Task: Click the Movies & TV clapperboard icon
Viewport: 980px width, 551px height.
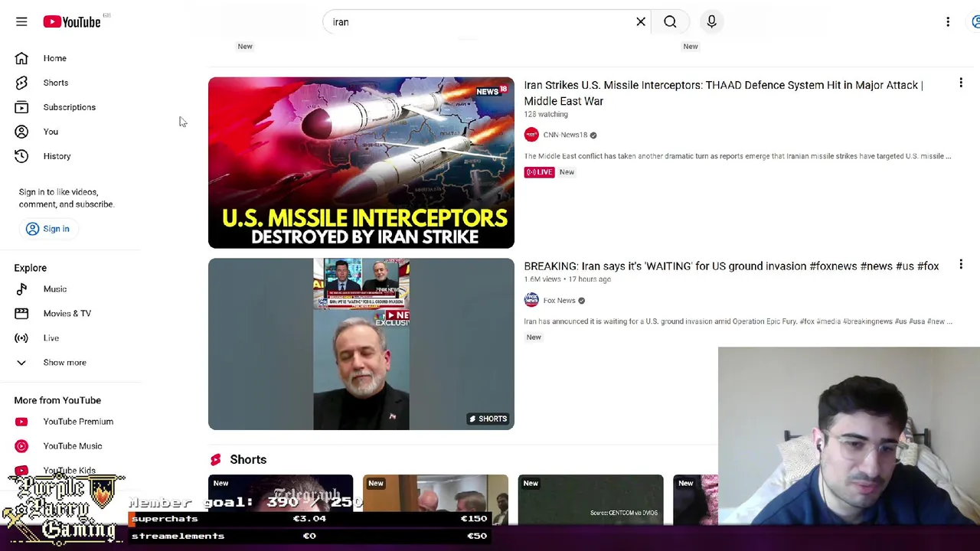Action: [x=21, y=314]
